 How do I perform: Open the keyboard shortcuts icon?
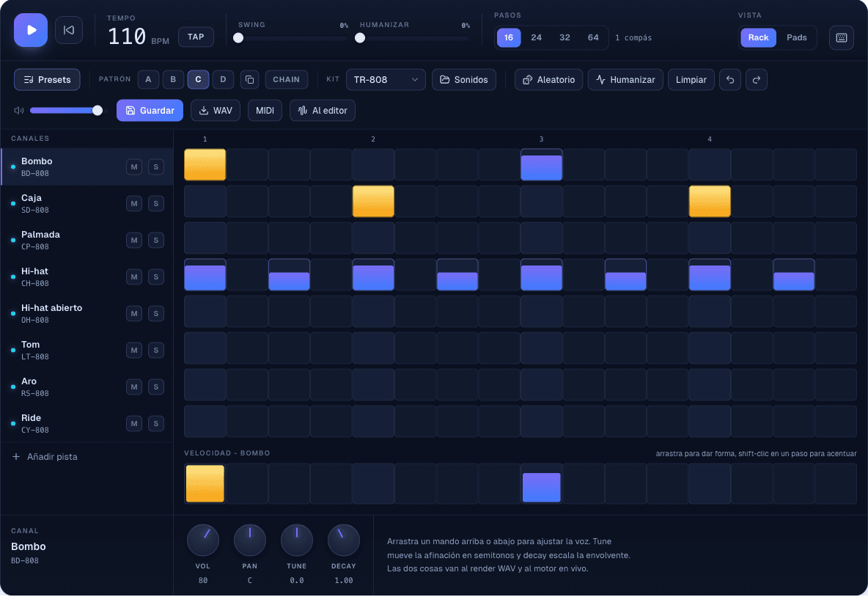[841, 37]
